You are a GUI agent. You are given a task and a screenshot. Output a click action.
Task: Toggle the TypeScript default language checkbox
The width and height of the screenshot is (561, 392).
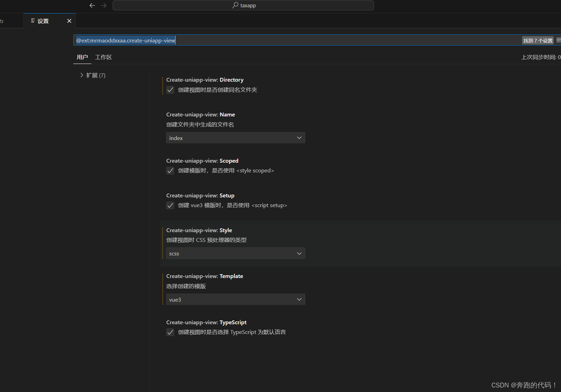pos(170,332)
